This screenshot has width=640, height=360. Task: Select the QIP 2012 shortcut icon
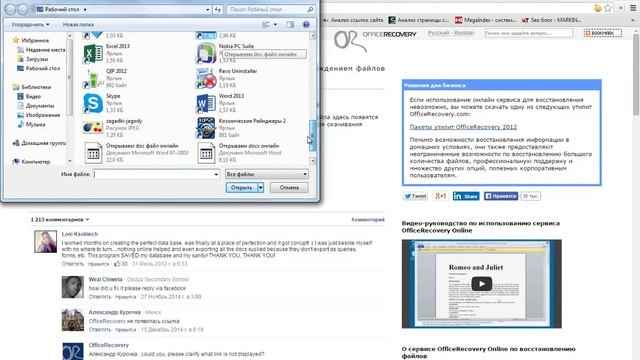coord(93,79)
